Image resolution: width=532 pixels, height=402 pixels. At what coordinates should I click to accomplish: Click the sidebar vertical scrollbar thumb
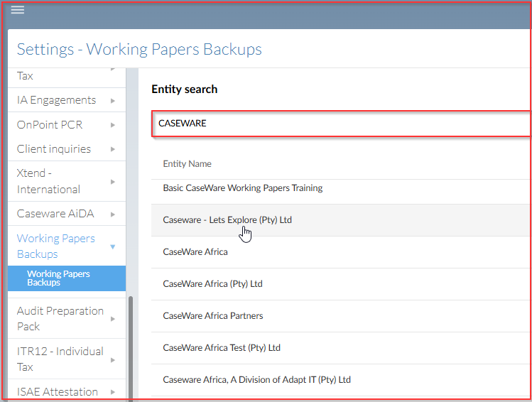click(x=131, y=348)
